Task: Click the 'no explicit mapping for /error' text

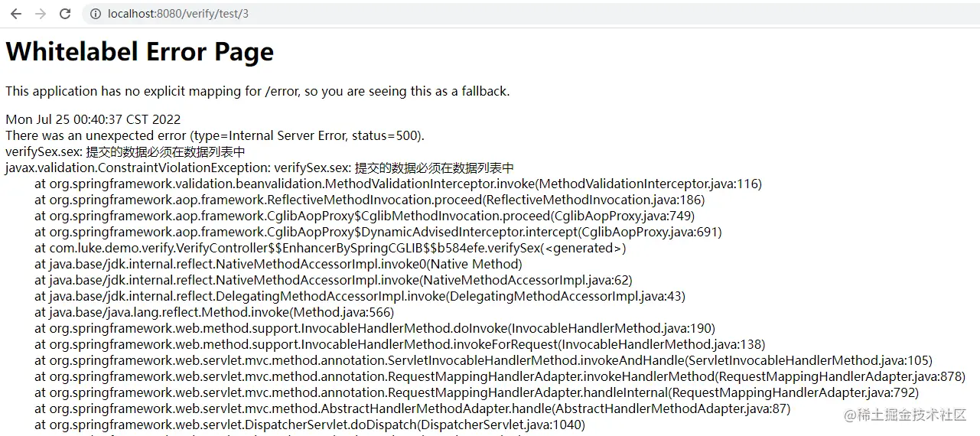Action: pyautogui.click(x=257, y=91)
